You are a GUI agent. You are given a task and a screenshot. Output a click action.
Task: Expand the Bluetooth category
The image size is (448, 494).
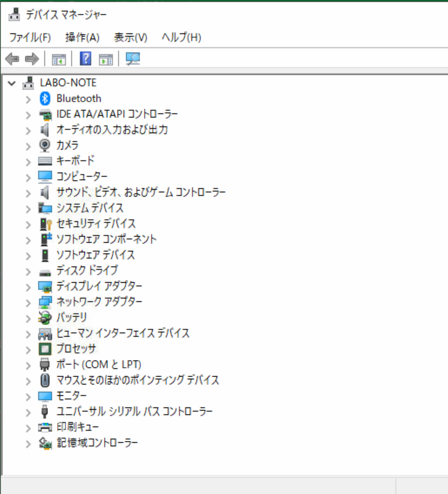[x=28, y=98]
